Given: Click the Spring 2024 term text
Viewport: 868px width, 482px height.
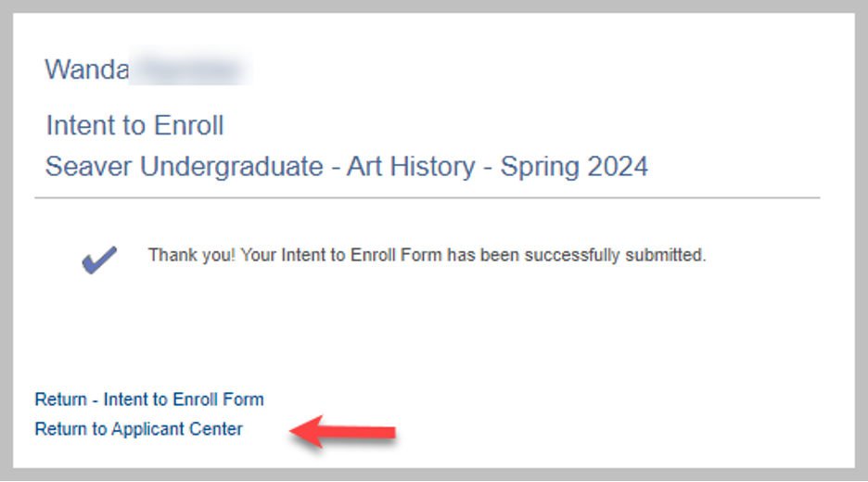Looking at the screenshot, I should (x=573, y=167).
